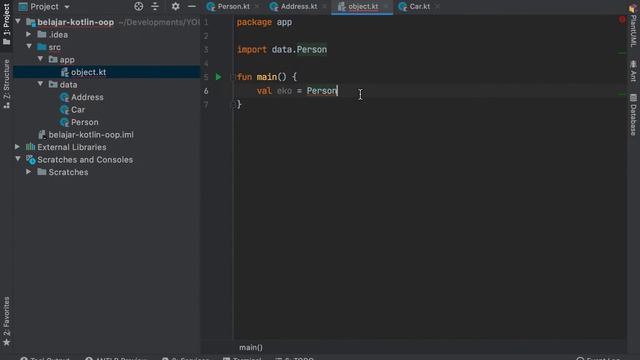Click the locate/scroll-from-source target icon

pos(138,6)
